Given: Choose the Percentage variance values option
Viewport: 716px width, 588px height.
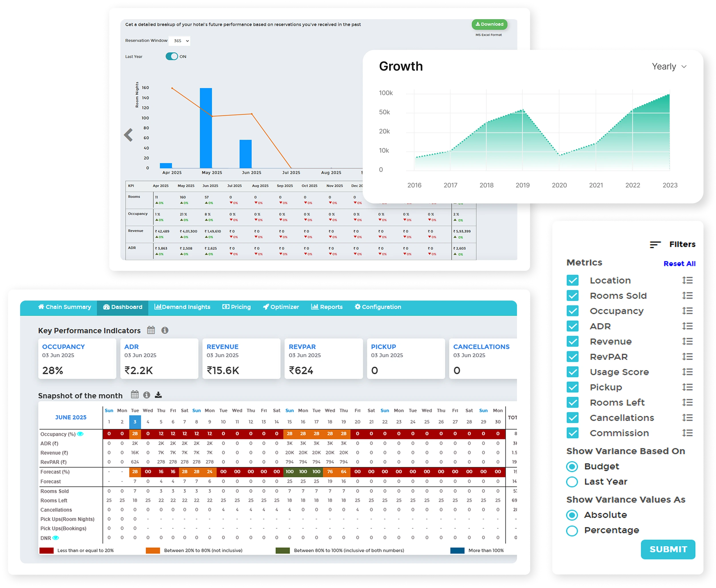Looking at the screenshot, I should [x=572, y=531].
